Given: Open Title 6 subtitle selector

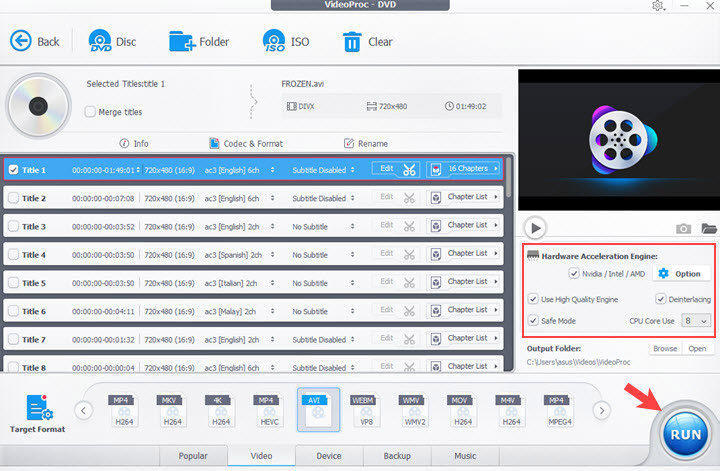Looking at the screenshot, I should tap(352, 311).
